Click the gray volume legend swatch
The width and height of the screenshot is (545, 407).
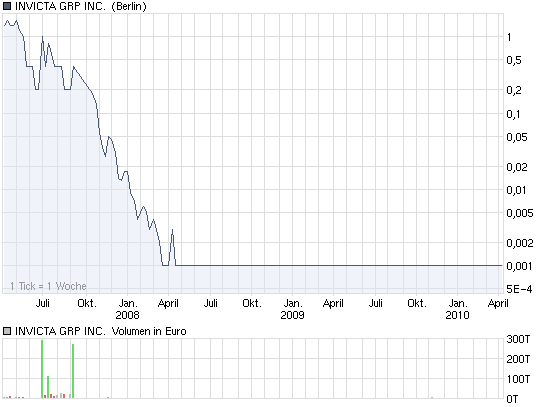[x=7, y=331]
